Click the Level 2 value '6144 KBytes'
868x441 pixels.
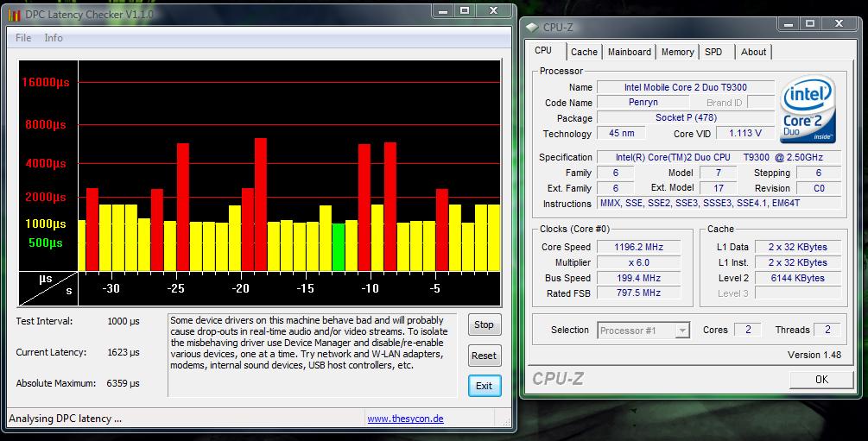[798, 278]
